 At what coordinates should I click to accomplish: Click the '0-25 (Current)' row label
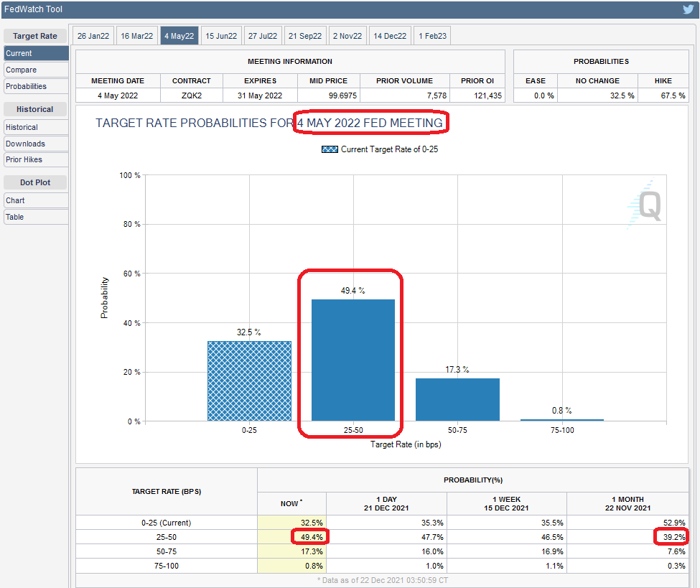[166, 523]
